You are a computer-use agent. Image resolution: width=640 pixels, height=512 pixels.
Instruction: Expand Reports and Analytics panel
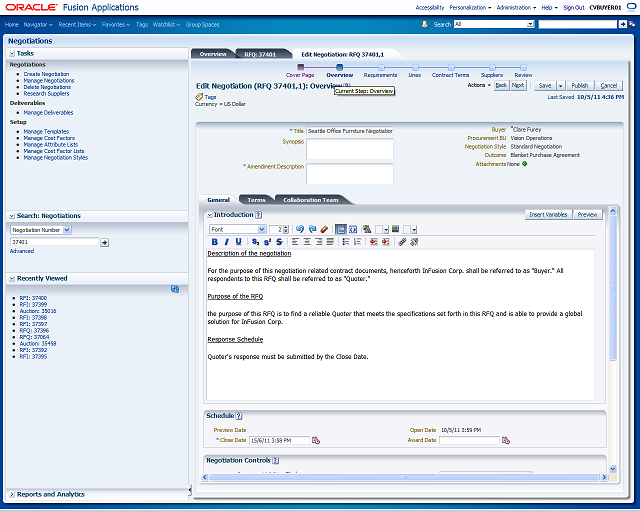12,494
